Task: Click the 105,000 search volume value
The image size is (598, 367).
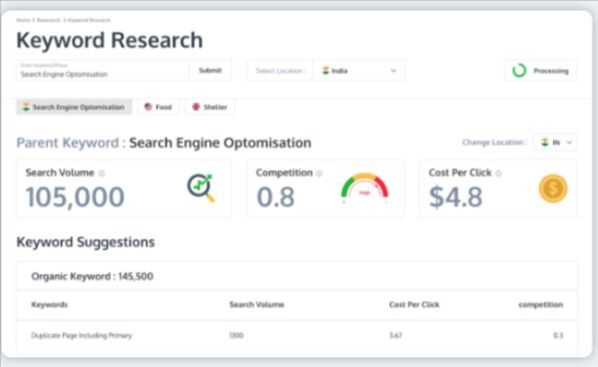Action: coord(75,197)
